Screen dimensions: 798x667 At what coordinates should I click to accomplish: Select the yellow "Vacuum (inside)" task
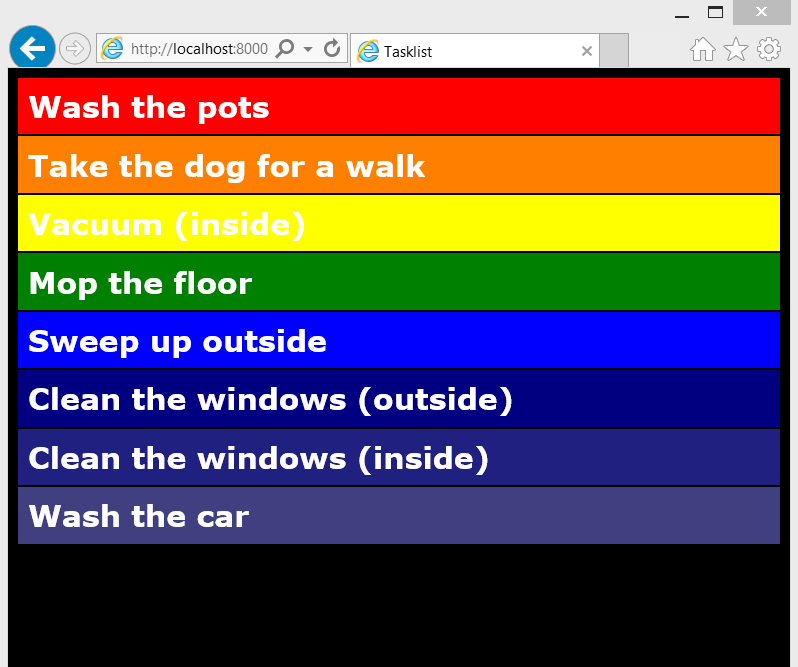tap(398, 224)
